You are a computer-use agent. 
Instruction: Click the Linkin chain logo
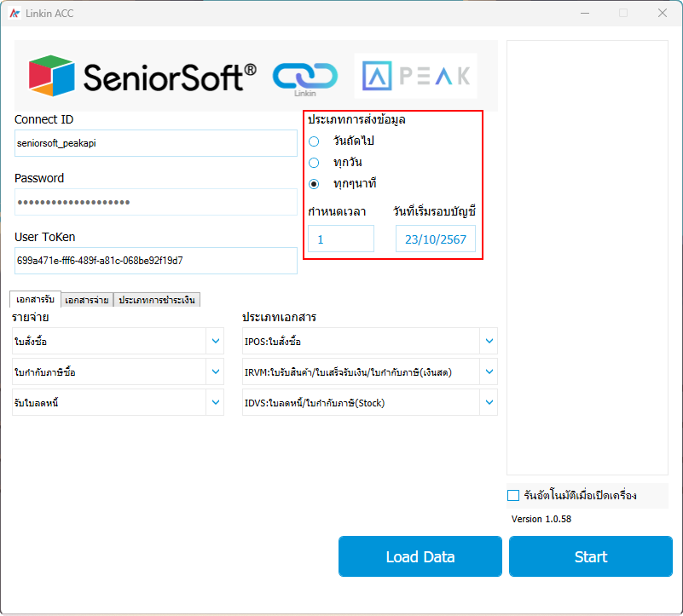pyautogui.click(x=305, y=78)
